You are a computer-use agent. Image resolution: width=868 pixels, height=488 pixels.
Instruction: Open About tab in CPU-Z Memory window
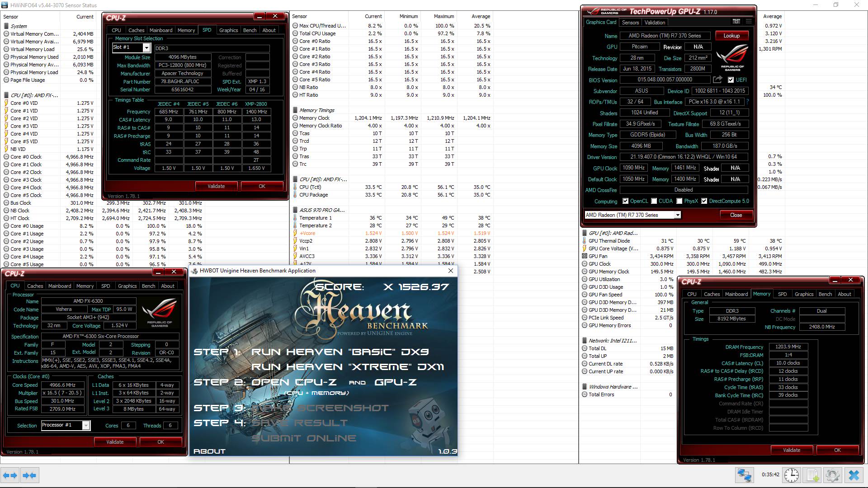pyautogui.click(x=844, y=294)
